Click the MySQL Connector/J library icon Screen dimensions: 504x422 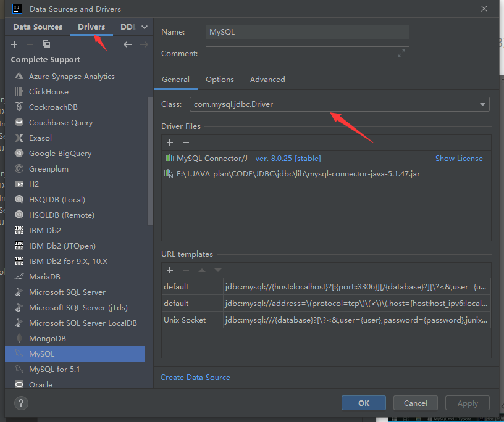169,158
